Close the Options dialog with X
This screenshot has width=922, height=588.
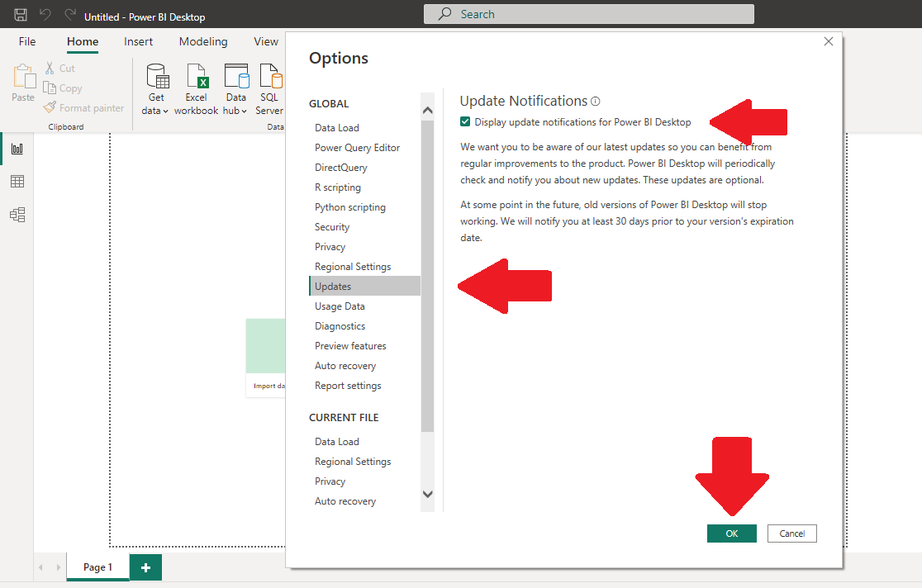click(829, 42)
